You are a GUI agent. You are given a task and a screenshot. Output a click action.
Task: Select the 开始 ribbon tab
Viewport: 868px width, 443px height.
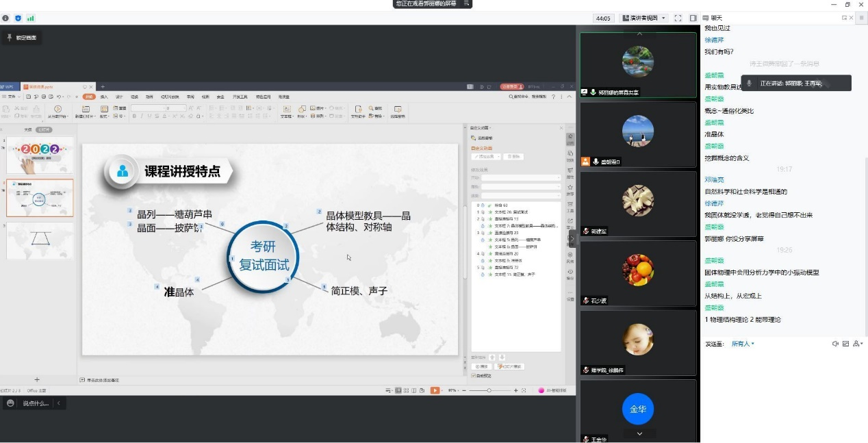[88, 97]
